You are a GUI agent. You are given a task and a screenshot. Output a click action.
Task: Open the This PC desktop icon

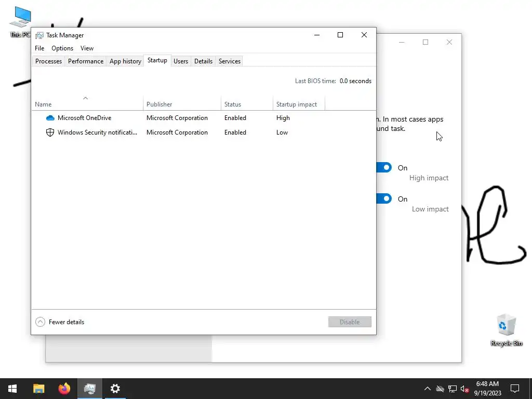click(x=20, y=22)
